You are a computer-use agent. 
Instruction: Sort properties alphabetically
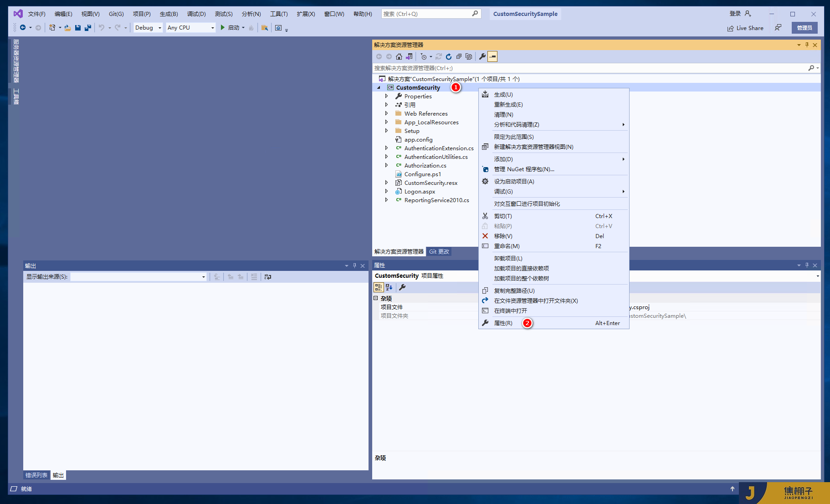pyautogui.click(x=389, y=287)
